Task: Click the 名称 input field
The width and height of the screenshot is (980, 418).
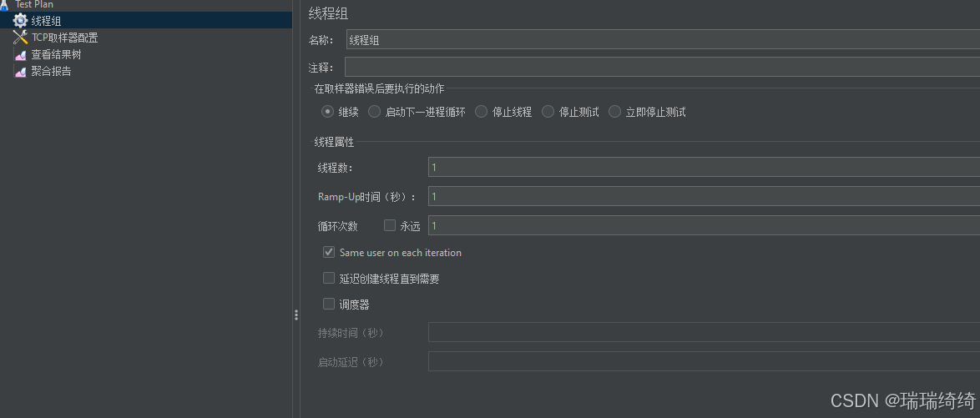Action: pyautogui.click(x=663, y=40)
